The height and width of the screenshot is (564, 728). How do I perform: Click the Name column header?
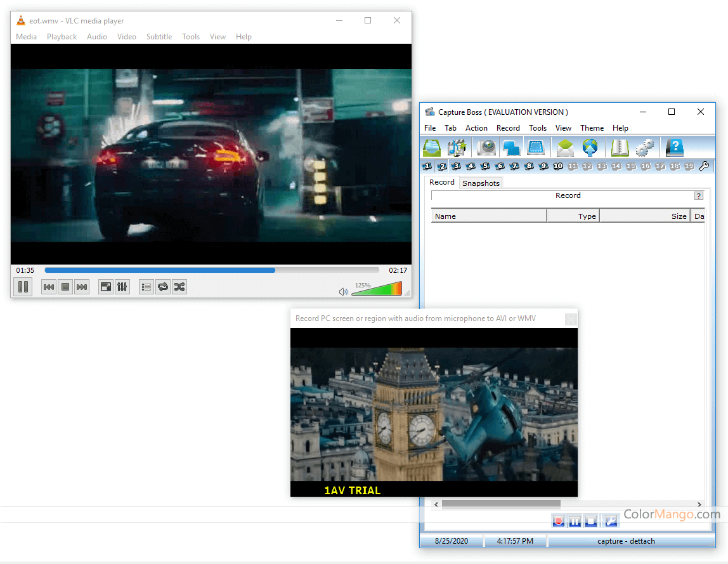[x=488, y=216]
